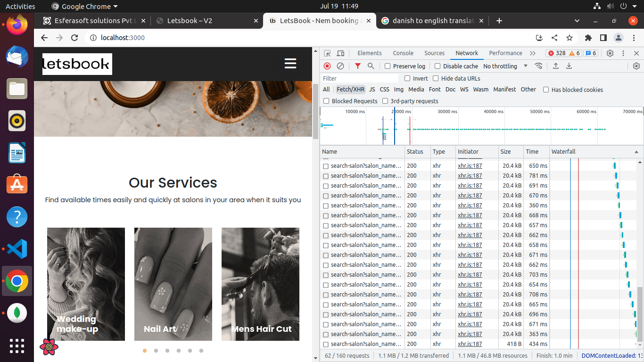
Task: Click the network Filter text field
Action: (360, 79)
